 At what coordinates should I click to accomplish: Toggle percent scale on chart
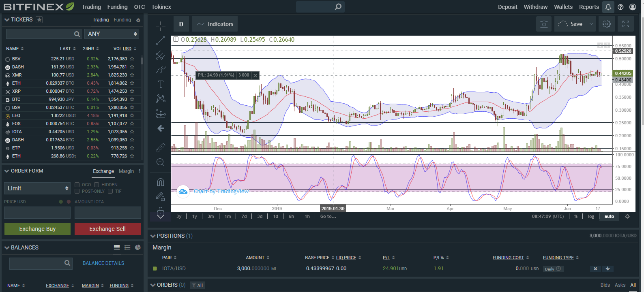[576, 216]
